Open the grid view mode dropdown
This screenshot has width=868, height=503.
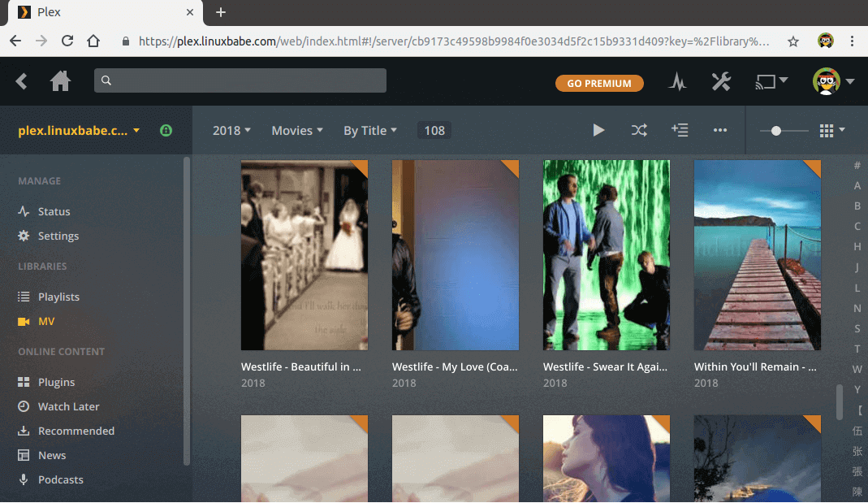[x=832, y=130]
